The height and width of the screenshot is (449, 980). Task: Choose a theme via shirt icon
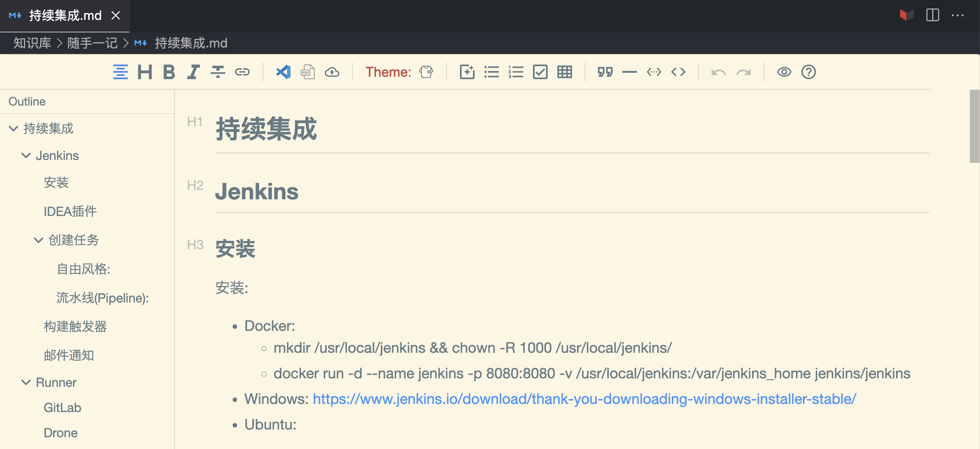pos(426,72)
